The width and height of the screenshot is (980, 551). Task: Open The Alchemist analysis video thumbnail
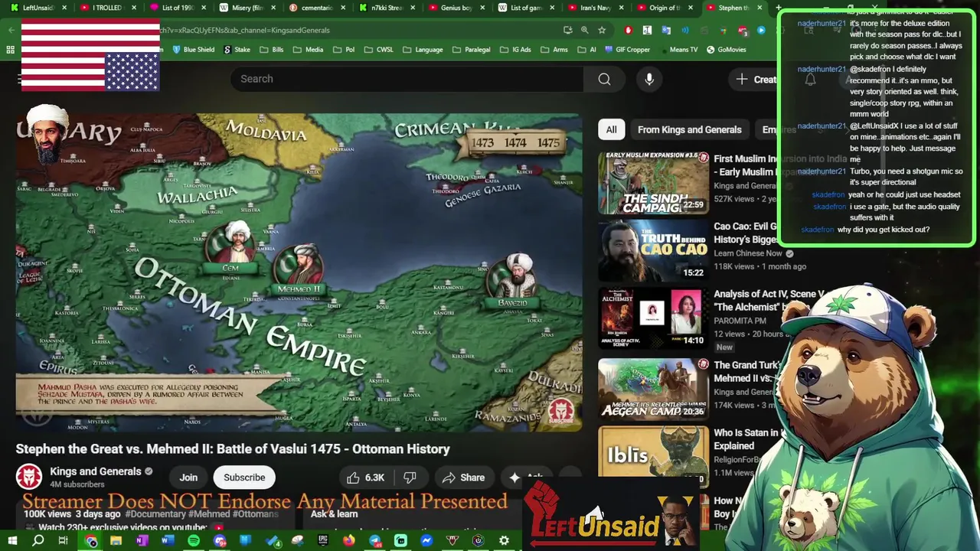click(x=653, y=319)
